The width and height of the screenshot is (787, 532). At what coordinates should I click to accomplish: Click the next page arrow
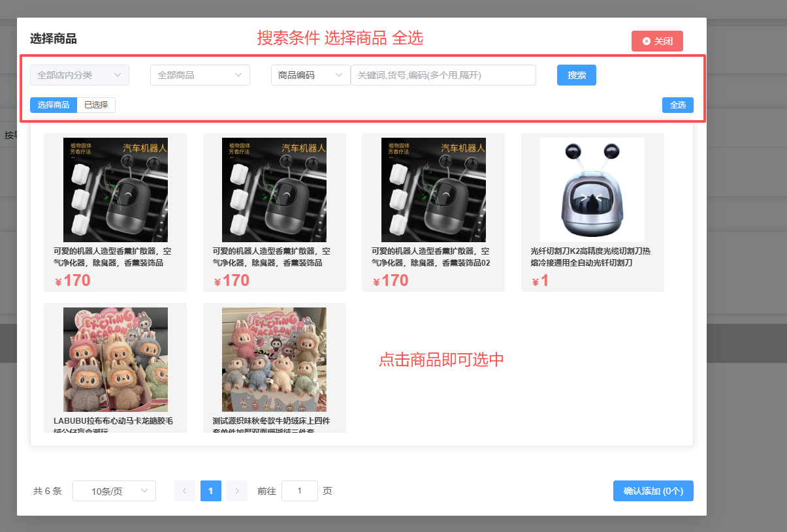point(237,491)
